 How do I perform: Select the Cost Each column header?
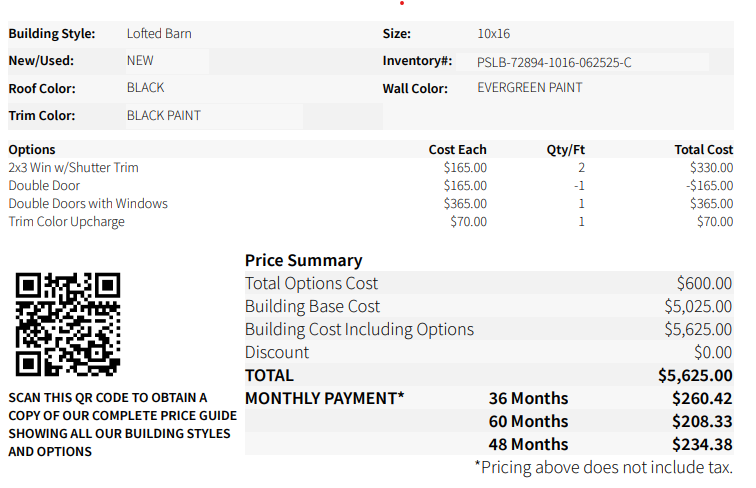click(x=457, y=150)
